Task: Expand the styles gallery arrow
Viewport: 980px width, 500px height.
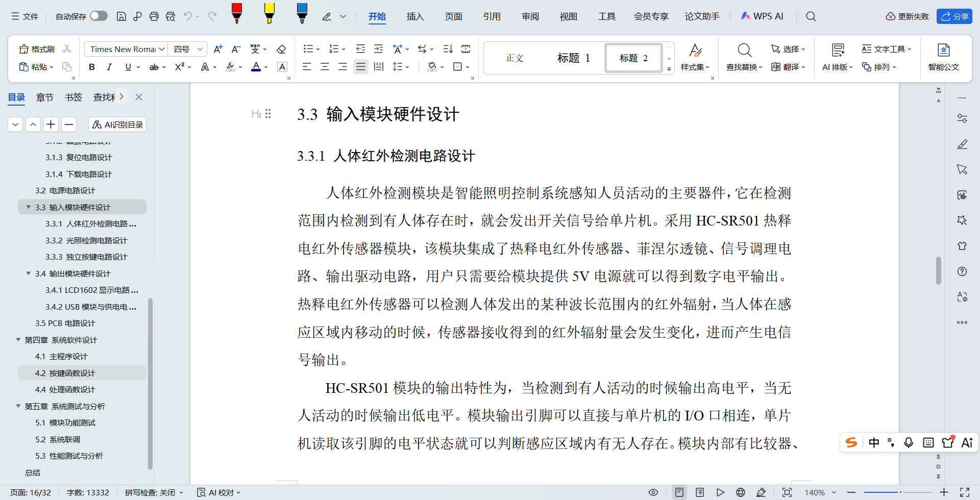Action: tap(669, 69)
